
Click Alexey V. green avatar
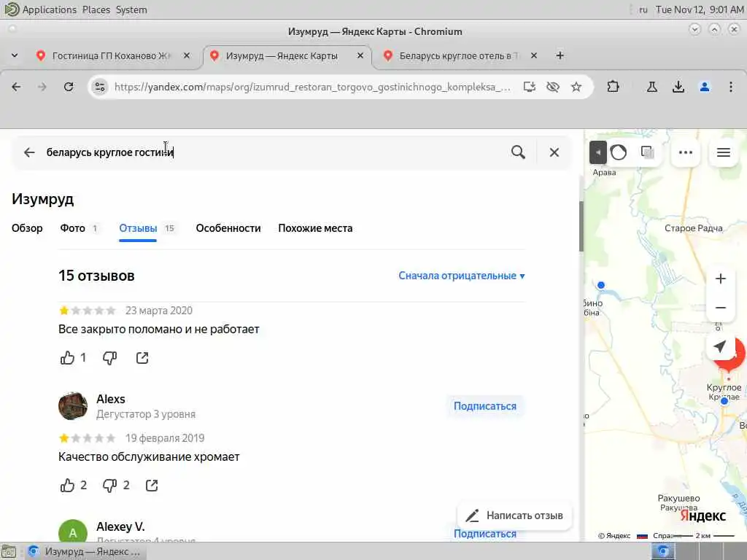[73, 531]
